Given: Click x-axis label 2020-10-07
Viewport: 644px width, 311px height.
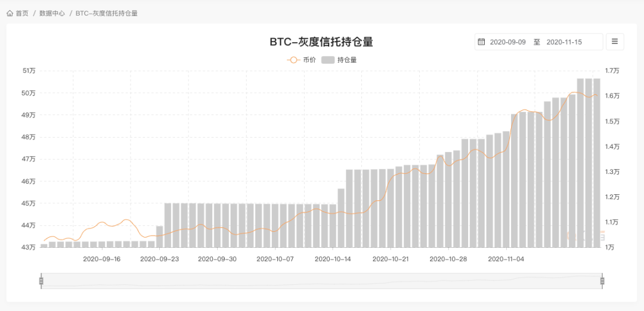Looking at the screenshot, I should [x=275, y=259].
